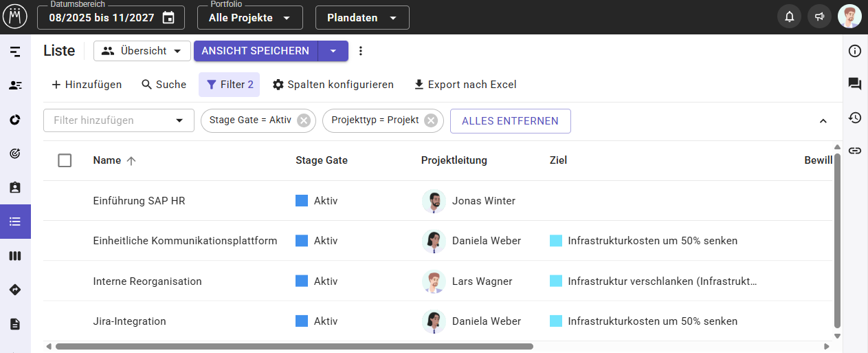Expand the Plandaten dropdown
868x353 pixels.
[x=362, y=18]
